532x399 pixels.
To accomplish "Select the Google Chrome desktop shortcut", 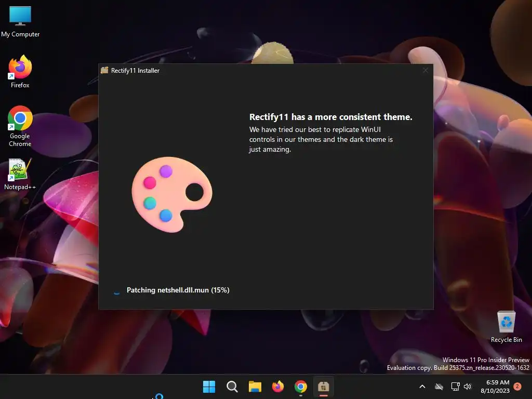I will (x=20, y=126).
